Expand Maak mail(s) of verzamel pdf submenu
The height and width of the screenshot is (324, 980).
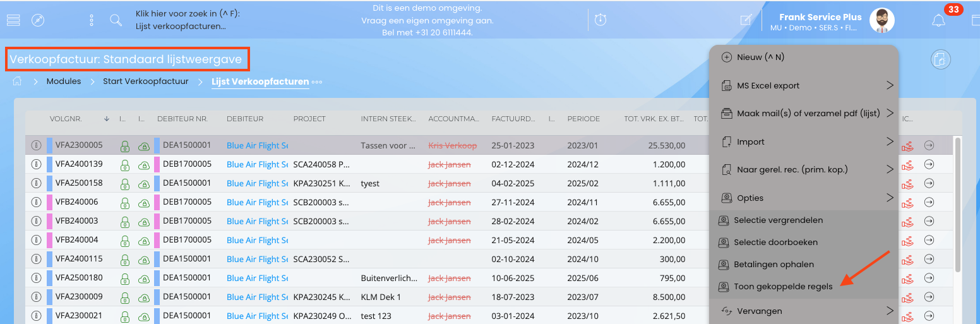click(x=890, y=113)
